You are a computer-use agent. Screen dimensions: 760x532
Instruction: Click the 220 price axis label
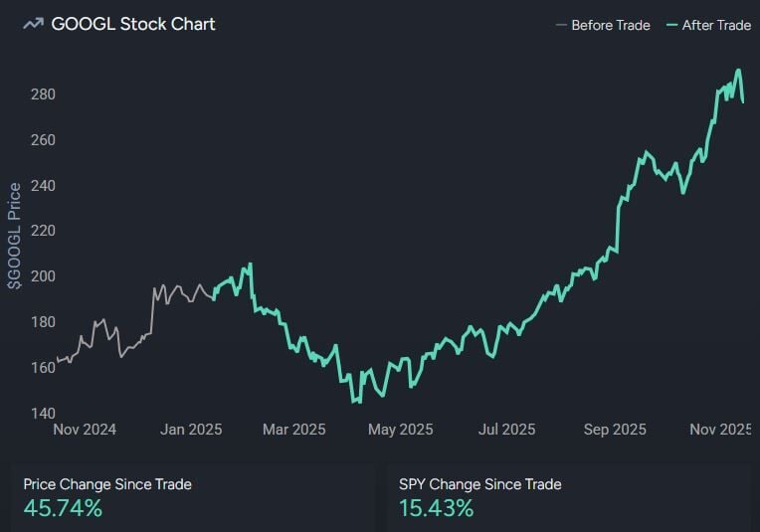coord(43,231)
